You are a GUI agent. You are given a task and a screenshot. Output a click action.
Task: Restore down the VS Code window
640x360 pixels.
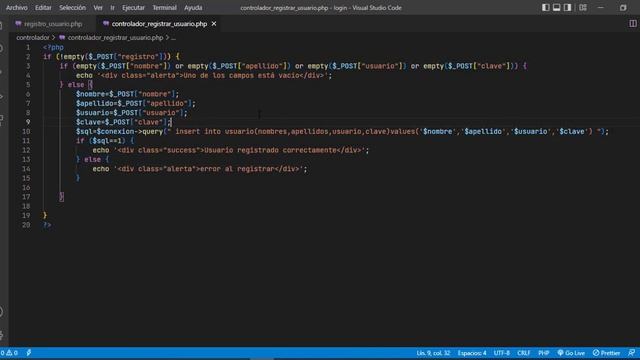(x=623, y=7)
